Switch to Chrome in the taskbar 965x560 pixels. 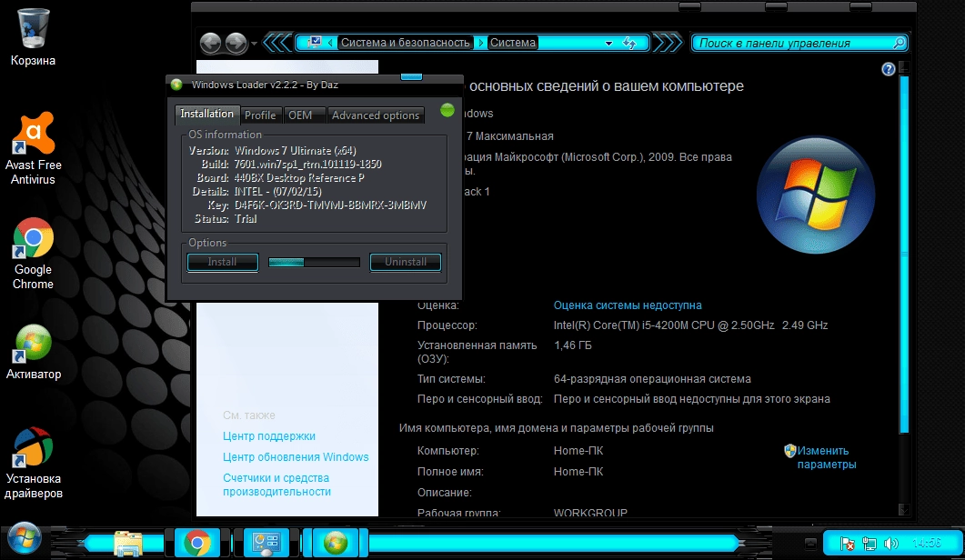197,544
